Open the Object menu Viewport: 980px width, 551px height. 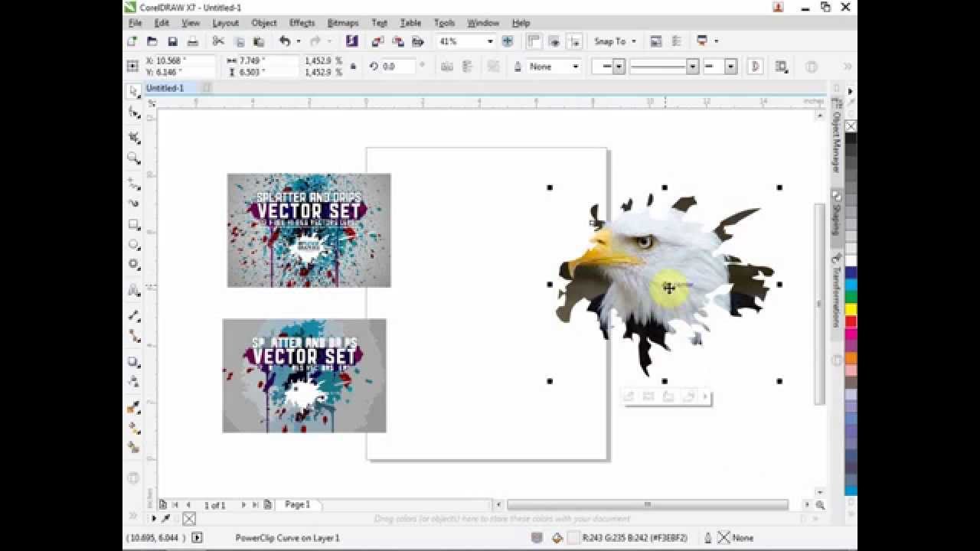264,23
